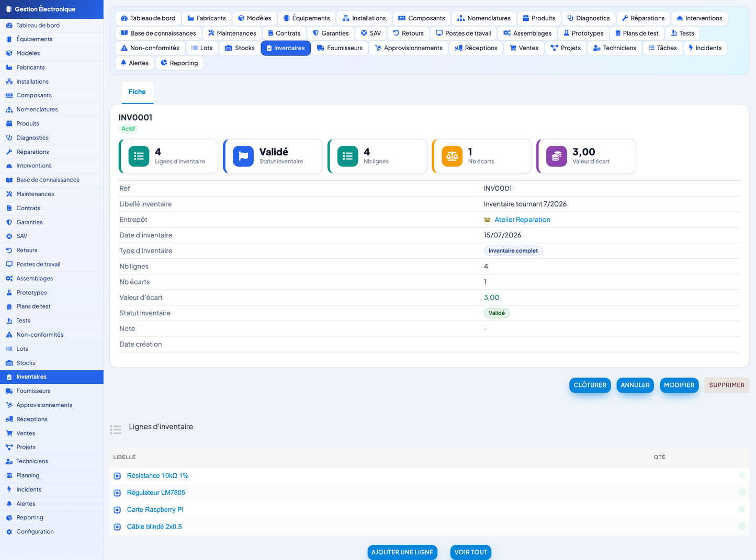Click the component icon beside Câble blindé 2x0.5

[117, 527]
